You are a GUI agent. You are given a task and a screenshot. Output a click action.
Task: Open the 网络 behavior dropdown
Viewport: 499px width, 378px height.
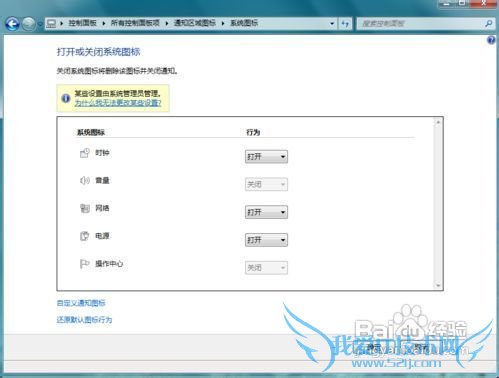coord(266,212)
